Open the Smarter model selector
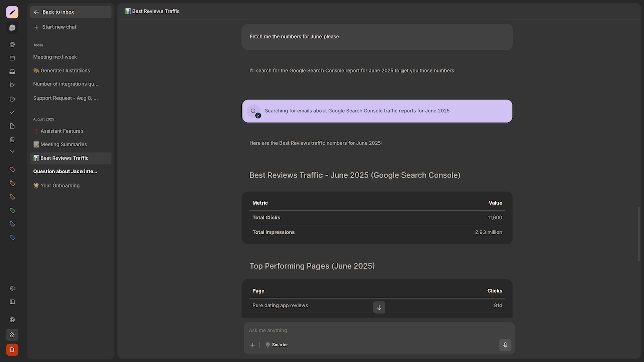The height and width of the screenshot is (362, 644). [x=277, y=345]
